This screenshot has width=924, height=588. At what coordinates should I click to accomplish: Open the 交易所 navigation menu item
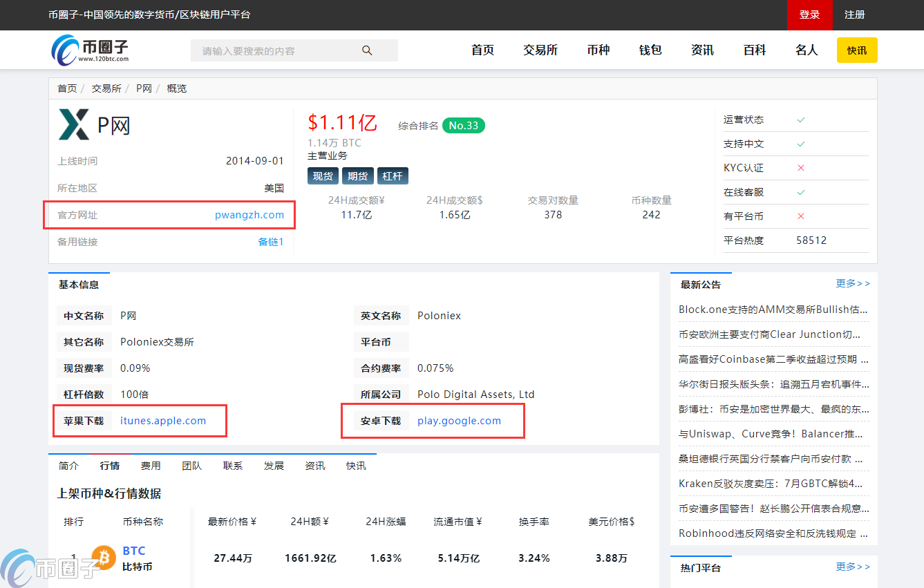540,50
